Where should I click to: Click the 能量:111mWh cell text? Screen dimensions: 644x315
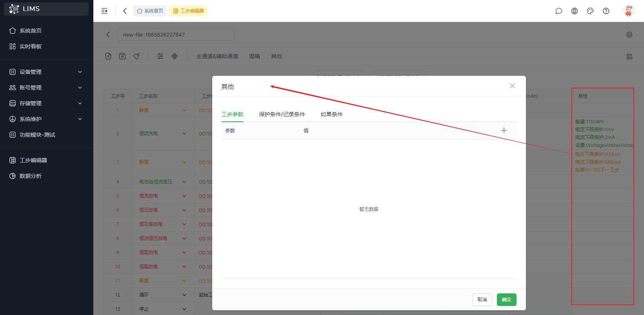(589, 122)
